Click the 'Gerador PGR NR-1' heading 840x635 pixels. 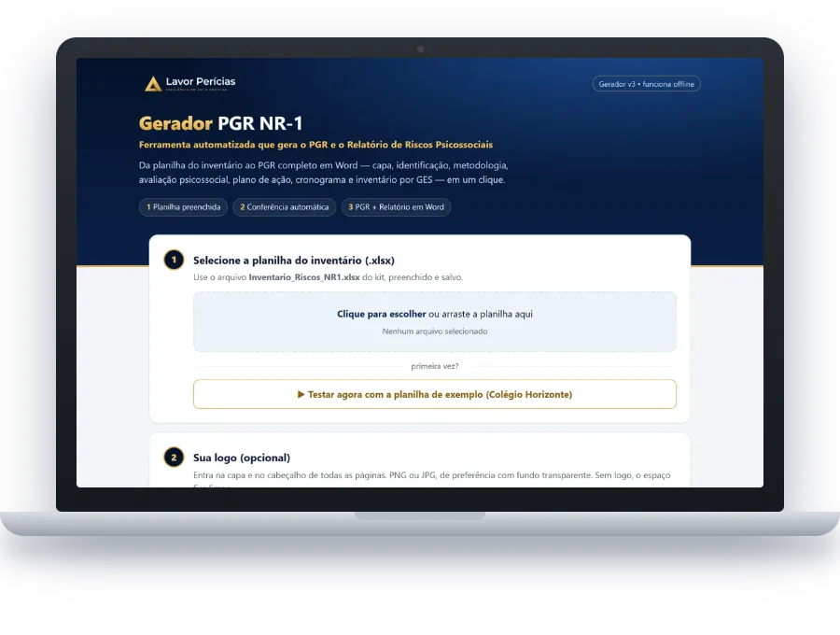(220, 123)
